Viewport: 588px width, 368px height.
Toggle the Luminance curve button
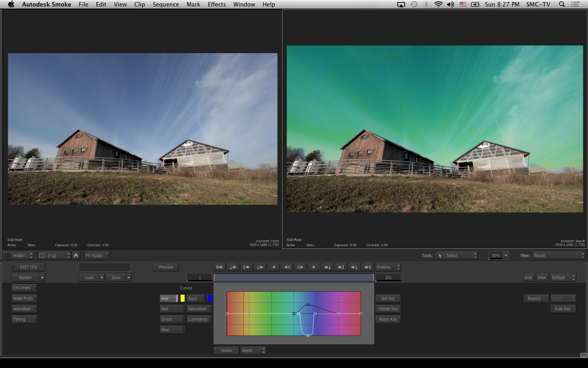pos(199,319)
